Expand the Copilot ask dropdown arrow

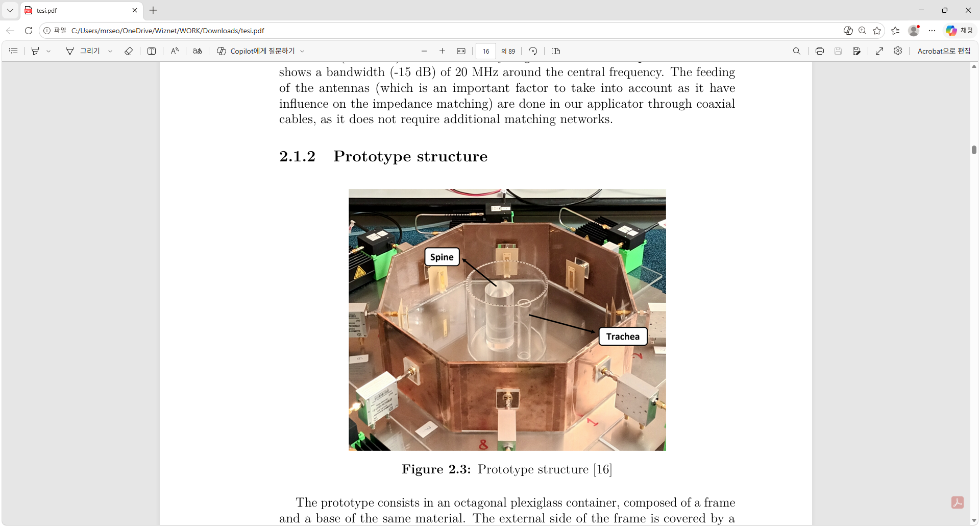[x=302, y=51]
